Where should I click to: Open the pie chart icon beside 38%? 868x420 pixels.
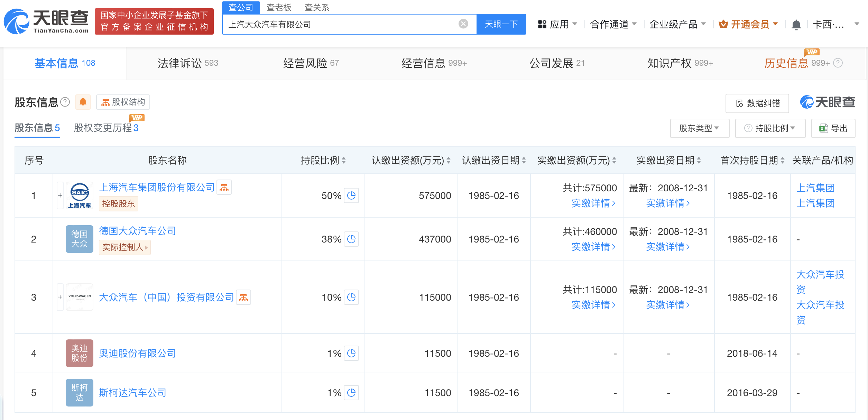(351, 239)
